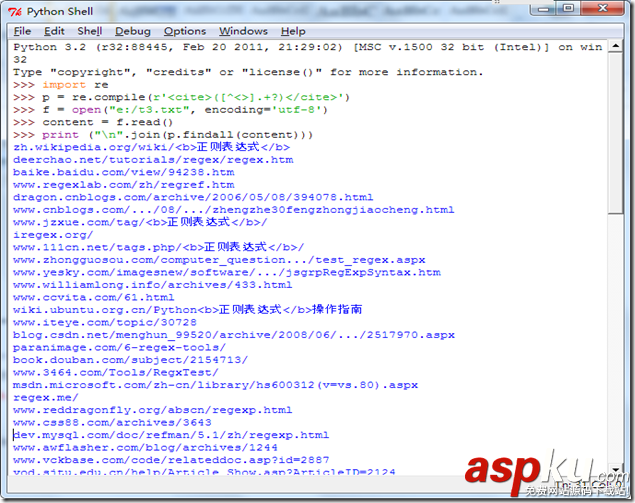Viewport: 635px width, 503px height.
Task: Click the 'content = f.read()' line
Action: pos(93,122)
